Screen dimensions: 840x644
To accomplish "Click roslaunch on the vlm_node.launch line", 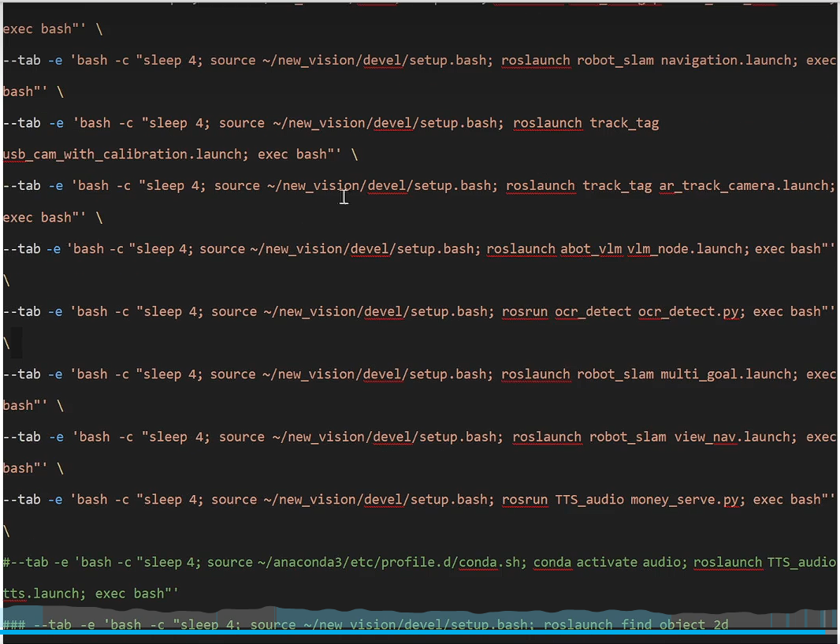I will 521,249.
